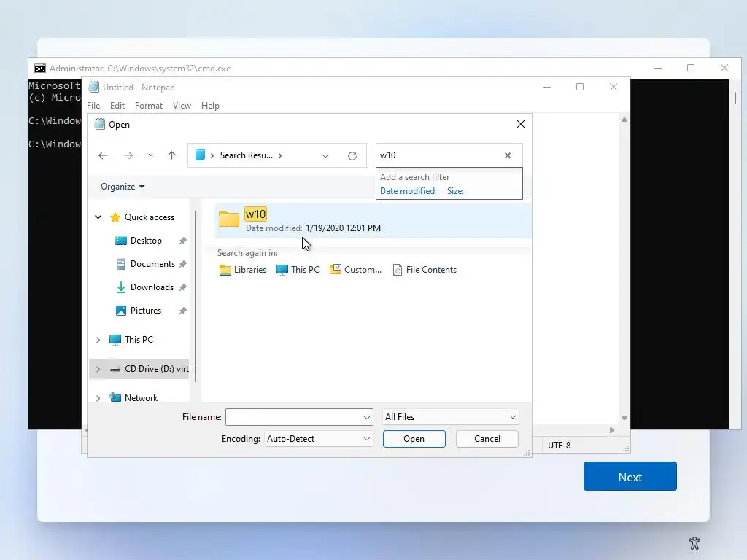Click Notepad scrollbar up arrow
This screenshot has height=560, width=747.
pos(624,120)
